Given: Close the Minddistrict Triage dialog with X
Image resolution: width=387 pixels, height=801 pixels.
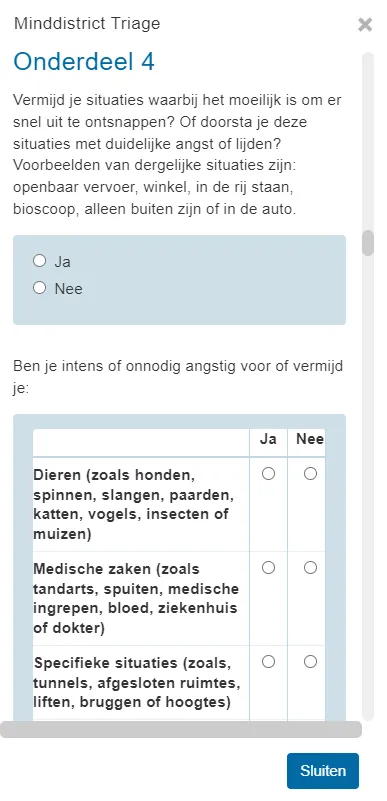Looking at the screenshot, I should tap(365, 25).
